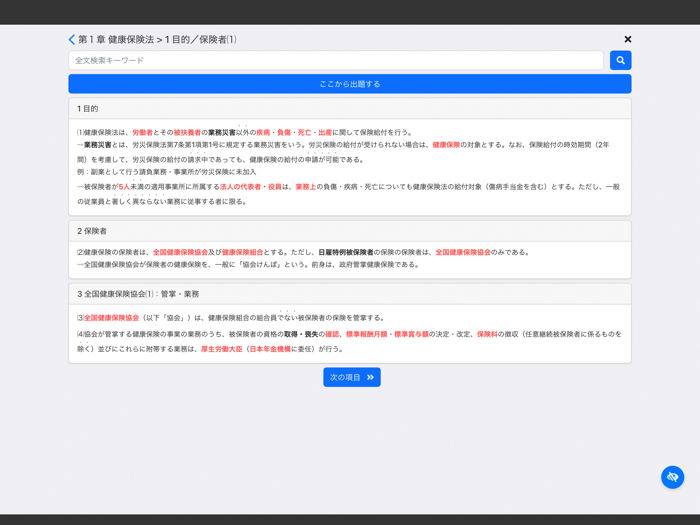Click the red term 標準報酬月額
This screenshot has height=525, width=700.
point(367,334)
